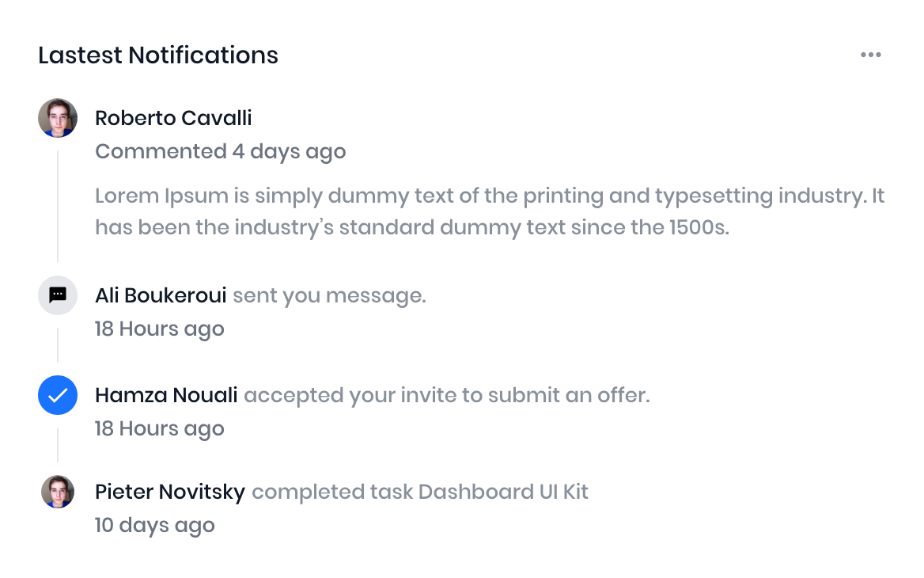
Task: Click 18 Hours ago under Hamza Nouali
Action: coord(160,428)
